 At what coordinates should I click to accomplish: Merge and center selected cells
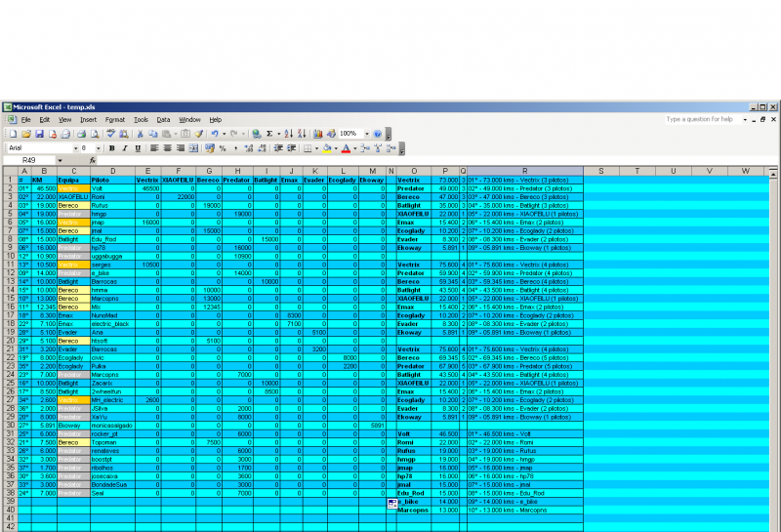tap(193, 148)
